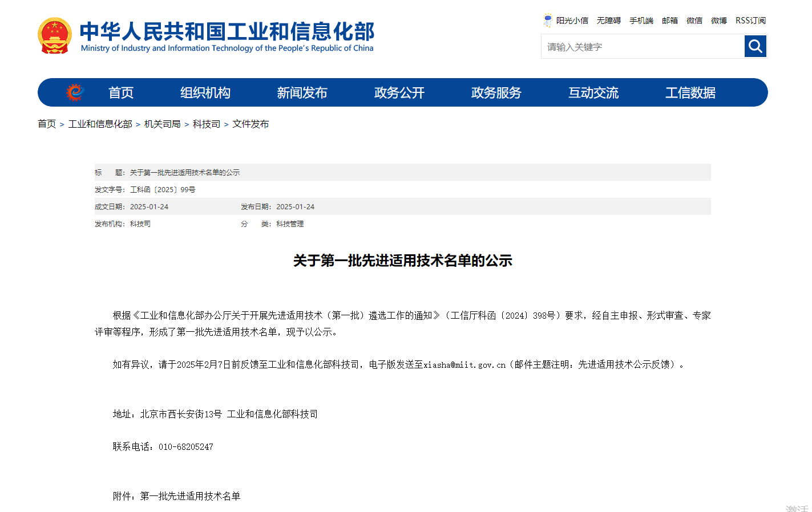Screen dimensions: 812x512
Task: Click the national emblem logo
Action: tap(55, 36)
